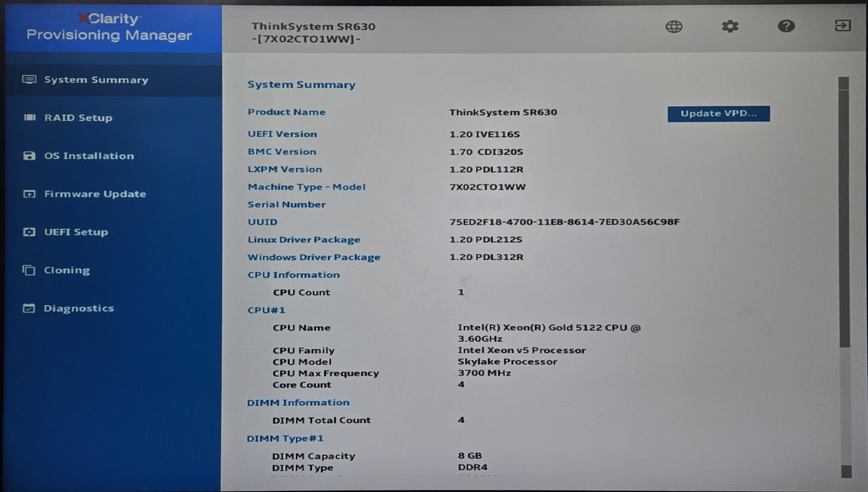
Task: Click the CPU#1 heading
Action: (x=266, y=310)
